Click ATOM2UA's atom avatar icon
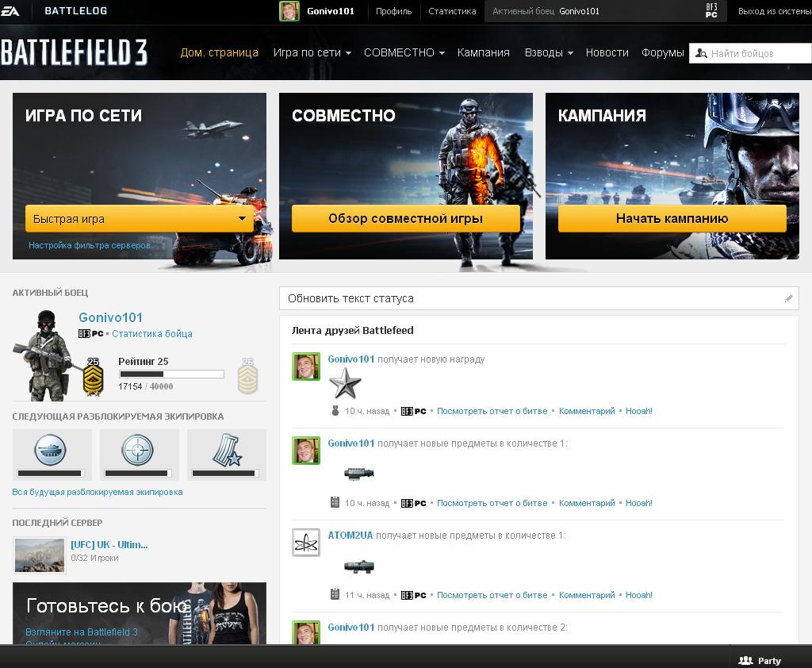The image size is (812, 668). coord(306,543)
